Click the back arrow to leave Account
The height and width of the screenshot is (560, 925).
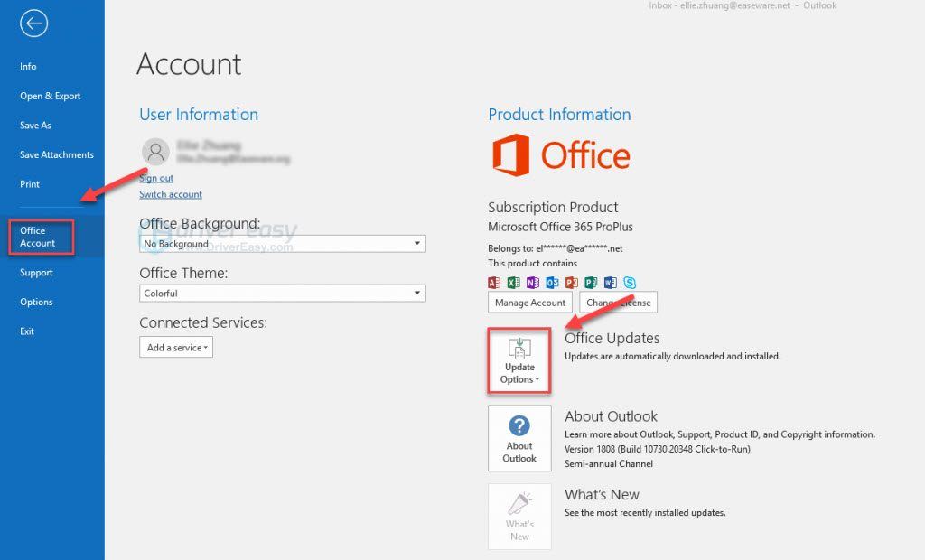(33, 24)
